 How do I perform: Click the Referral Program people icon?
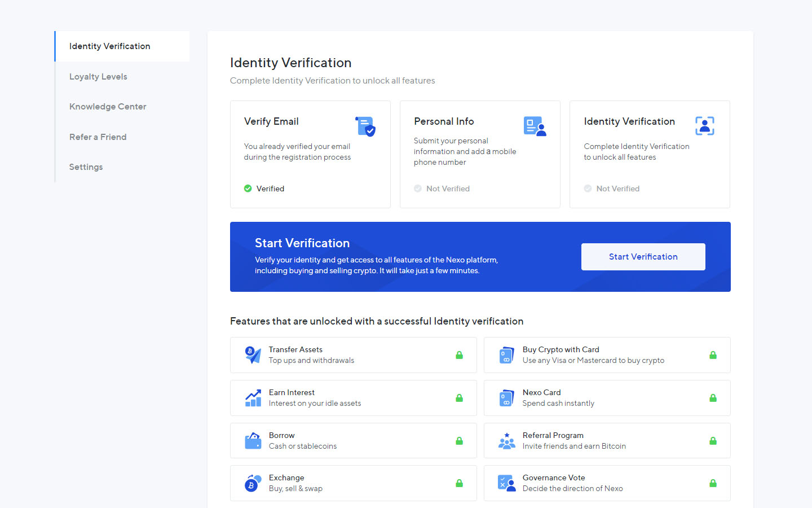pos(507,441)
